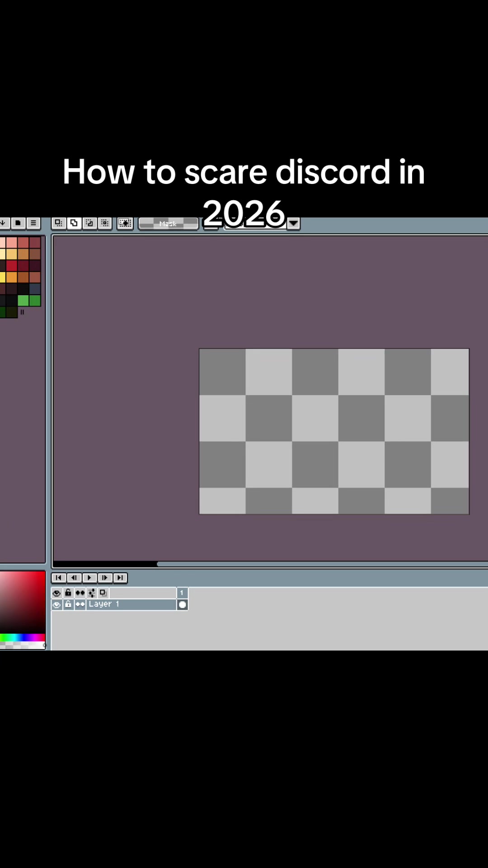Viewport: 488px width, 868px height.
Task: Select the add to selection mode icon
Action: click(74, 223)
